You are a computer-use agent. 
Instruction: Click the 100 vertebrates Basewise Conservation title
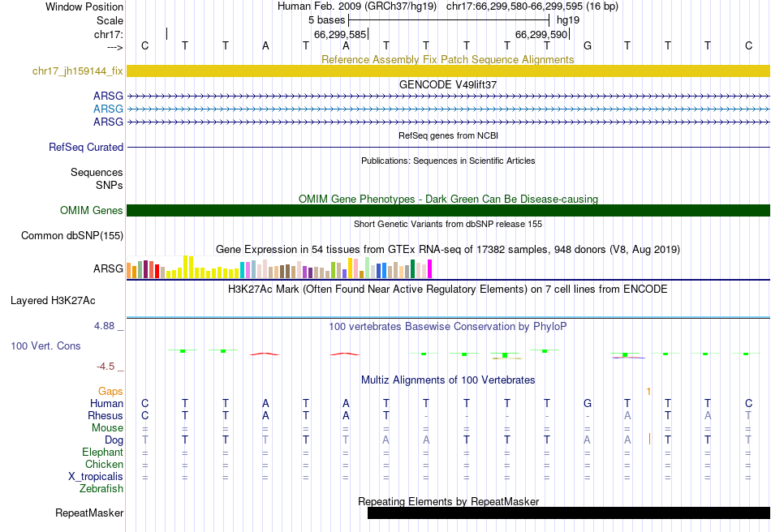[448, 327]
